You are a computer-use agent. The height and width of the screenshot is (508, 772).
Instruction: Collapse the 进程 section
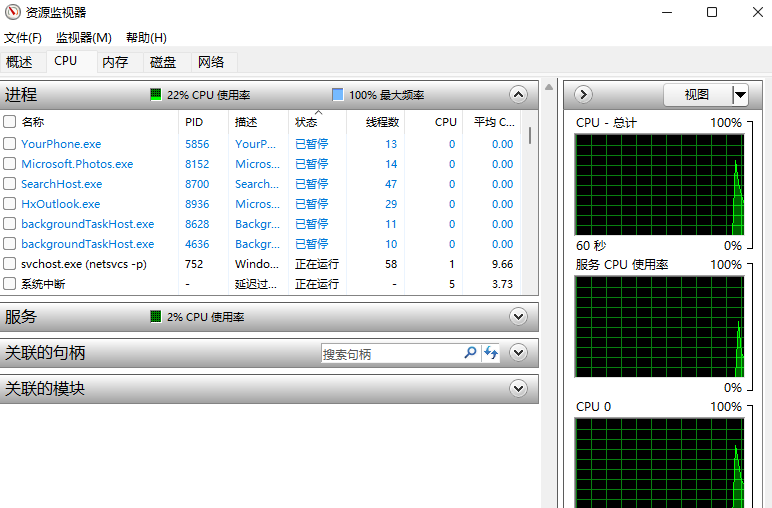coord(518,95)
